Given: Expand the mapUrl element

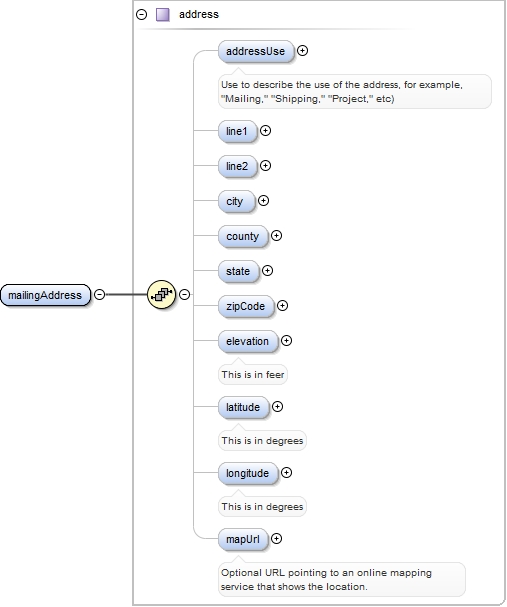Looking at the screenshot, I should point(276,538).
